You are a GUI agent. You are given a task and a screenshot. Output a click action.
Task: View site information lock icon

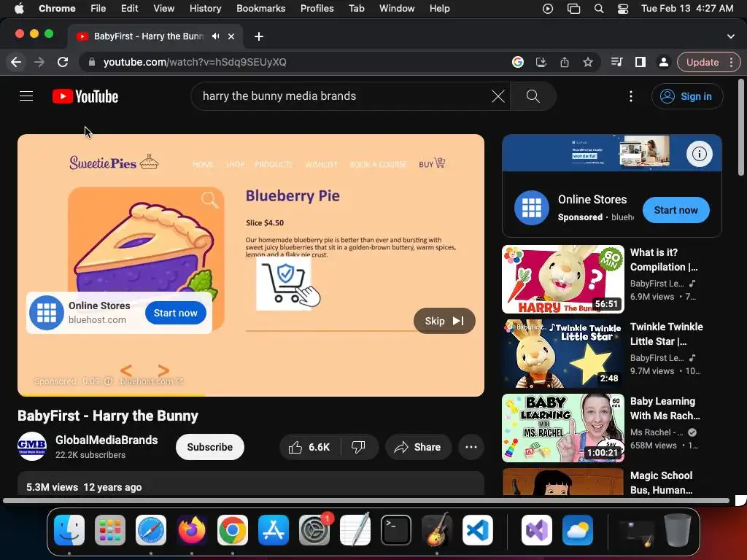(x=92, y=62)
